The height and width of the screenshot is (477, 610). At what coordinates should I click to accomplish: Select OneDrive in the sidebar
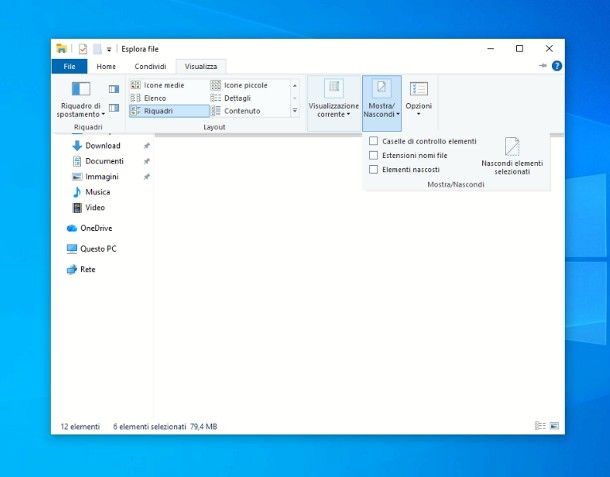pos(89,228)
